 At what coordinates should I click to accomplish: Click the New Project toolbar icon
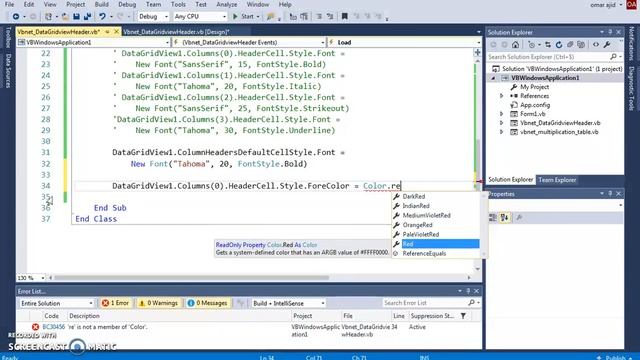(x=48, y=16)
